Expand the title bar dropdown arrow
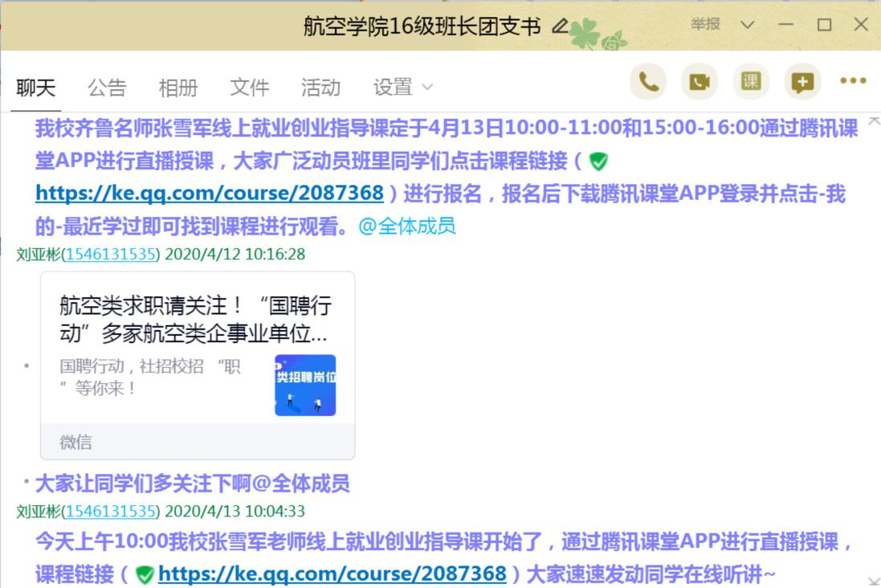 tap(747, 25)
